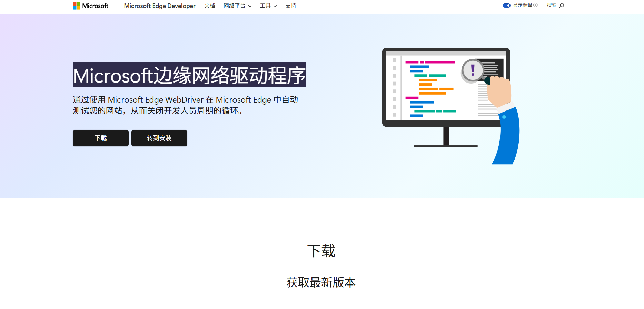Click the highlighted Microsoft边缘网络驱动程序 heading
Viewport: 644px width, 309px height.
189,75
